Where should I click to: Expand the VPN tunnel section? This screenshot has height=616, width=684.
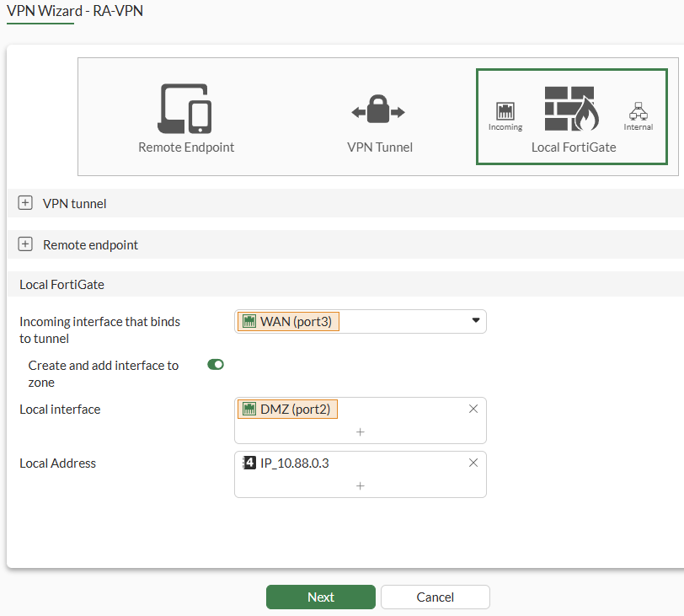pyautogui.click(x=25, y=202)
